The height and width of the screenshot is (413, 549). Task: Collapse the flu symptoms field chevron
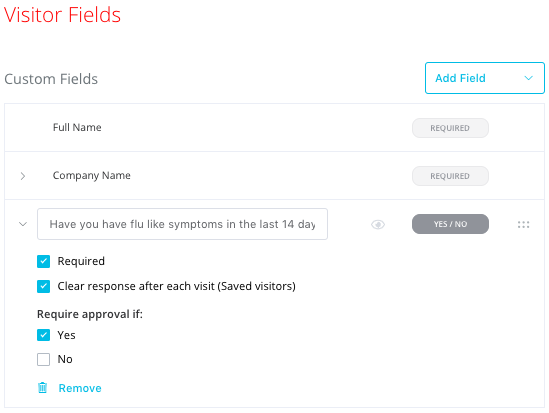click(x=23, y=224)
